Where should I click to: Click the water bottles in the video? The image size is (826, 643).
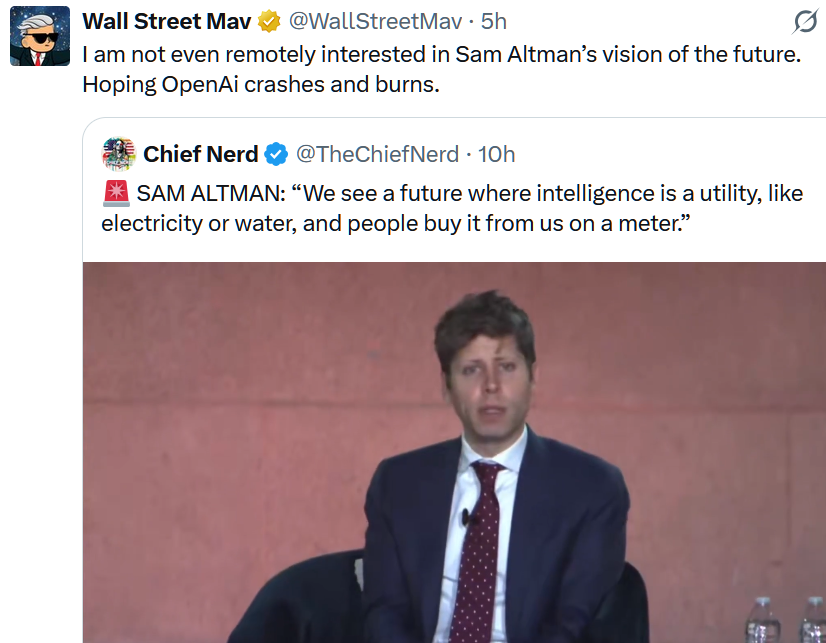[786, 620]
